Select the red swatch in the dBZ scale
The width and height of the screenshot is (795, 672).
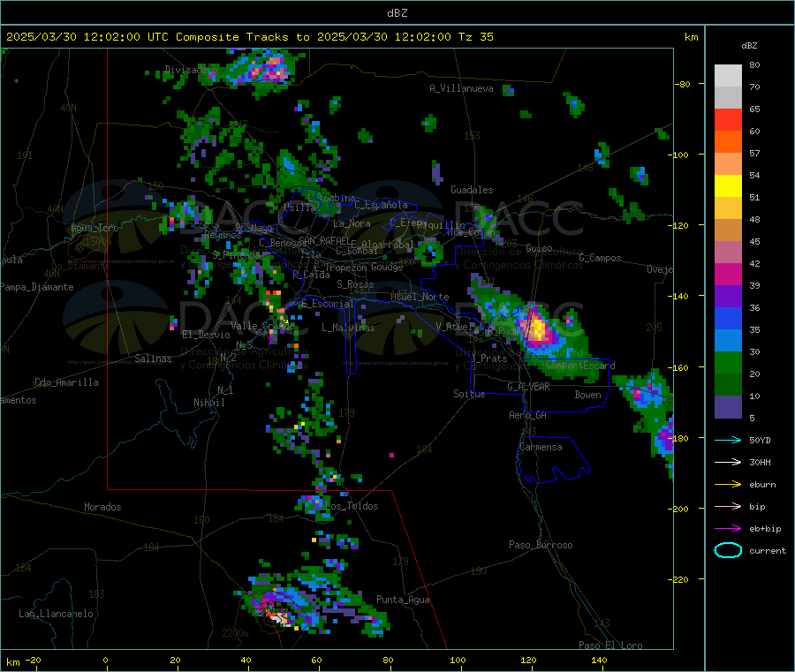point(728,119)
